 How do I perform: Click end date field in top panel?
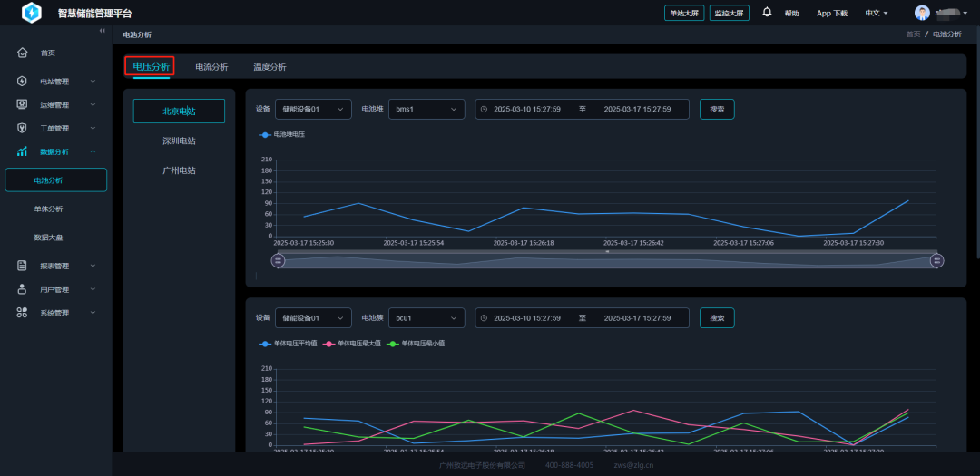(638, 110)
